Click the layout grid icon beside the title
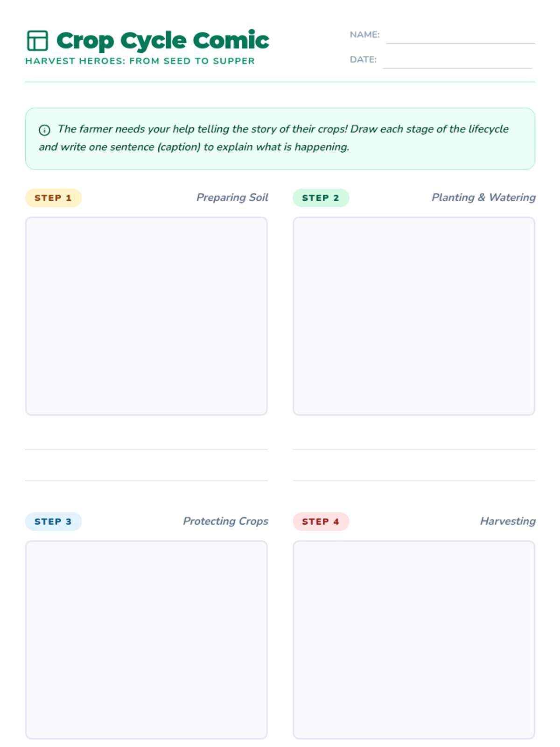Screen dimensions: 560x747 (37, 41)
